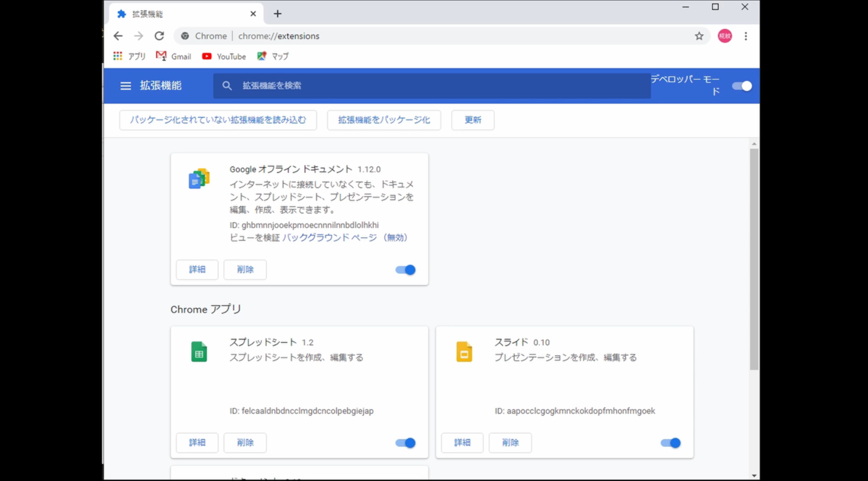Click the yellow スライド app icon
Image resolution: width=868 pixels, height=481 pixels.
tap(464, 352)
